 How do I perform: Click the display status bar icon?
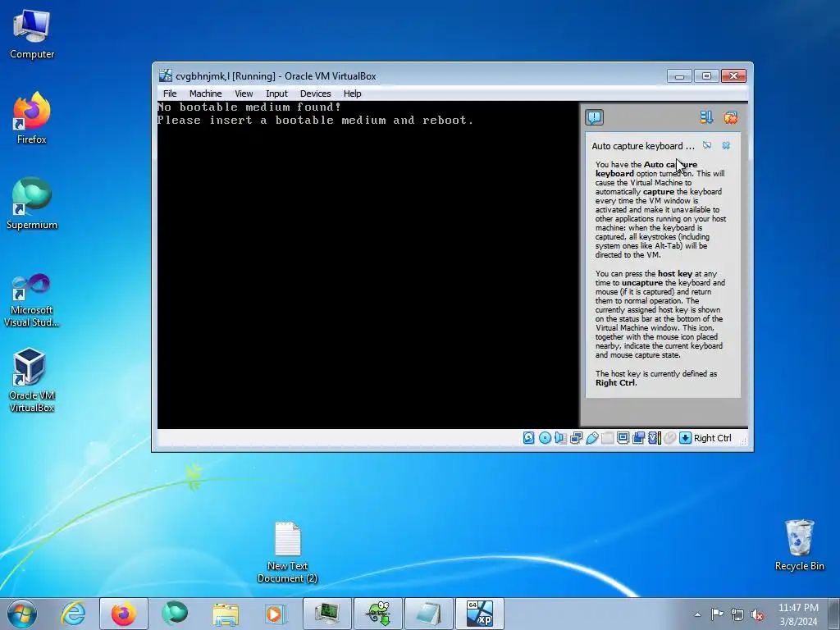623,438
